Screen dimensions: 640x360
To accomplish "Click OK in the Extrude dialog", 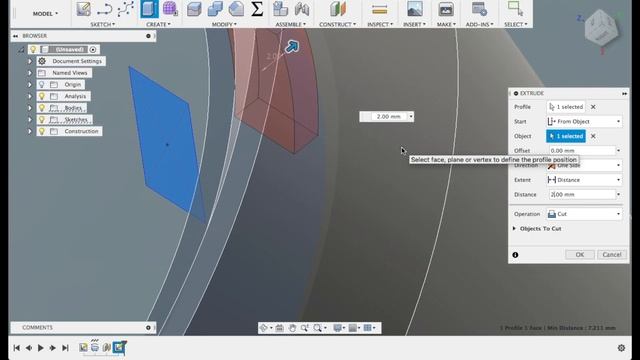I will pos(580,255).
